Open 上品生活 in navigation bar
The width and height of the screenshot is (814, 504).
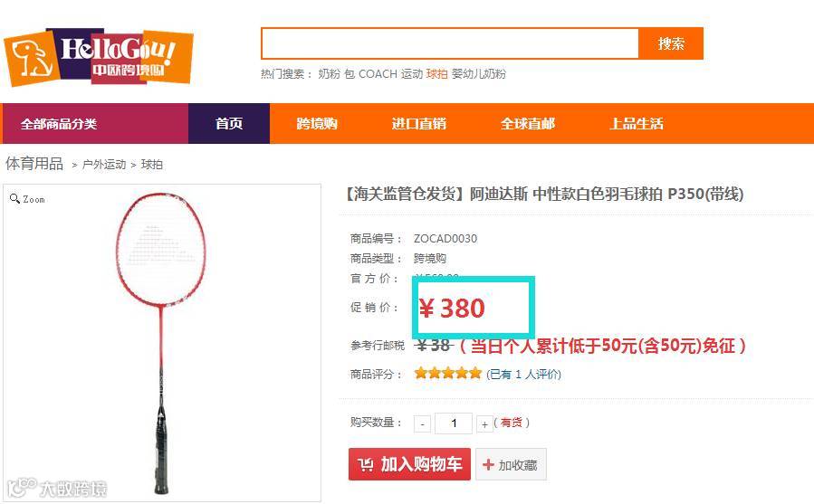[x=637, y=124]
